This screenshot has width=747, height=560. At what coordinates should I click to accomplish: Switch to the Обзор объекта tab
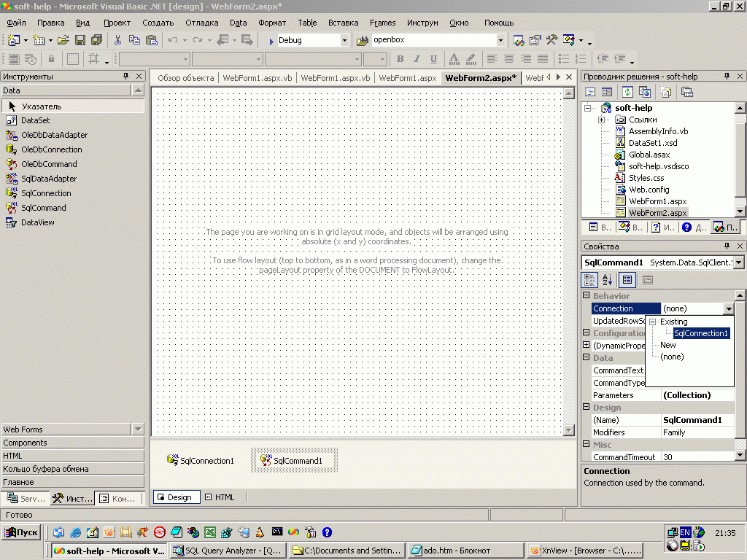[x=186, y=78]
